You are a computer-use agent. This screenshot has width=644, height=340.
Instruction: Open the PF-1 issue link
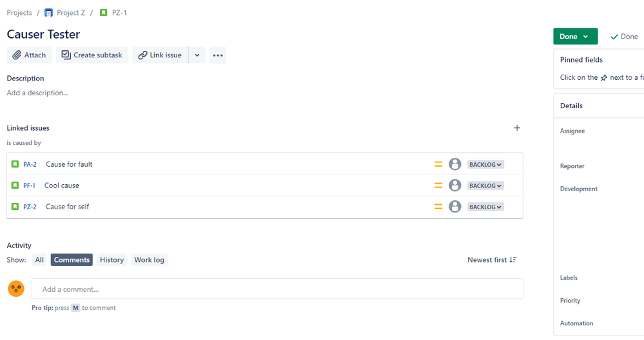(x=29, y=185)
